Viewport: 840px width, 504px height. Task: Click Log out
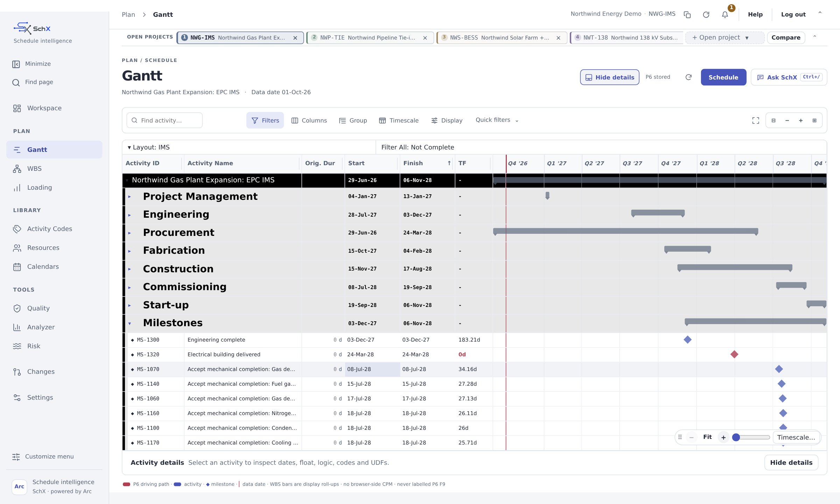(x=793, y=14)
